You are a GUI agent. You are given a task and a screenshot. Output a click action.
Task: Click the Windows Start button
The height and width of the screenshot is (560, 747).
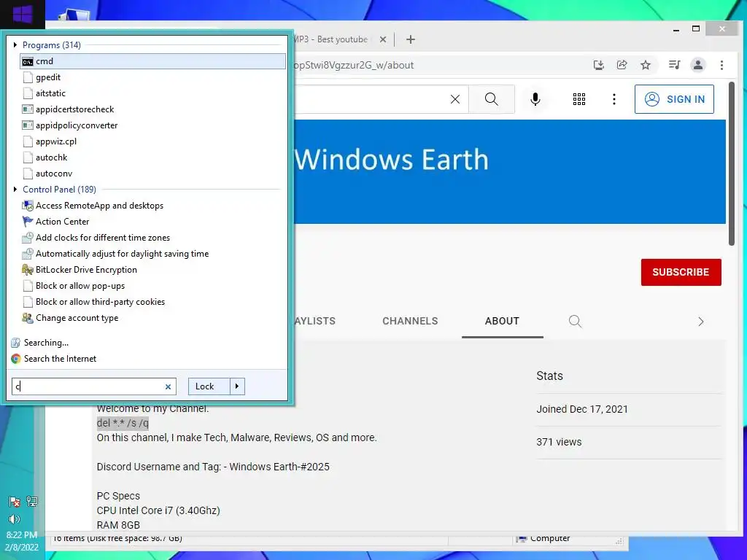(x=23, y=13)
